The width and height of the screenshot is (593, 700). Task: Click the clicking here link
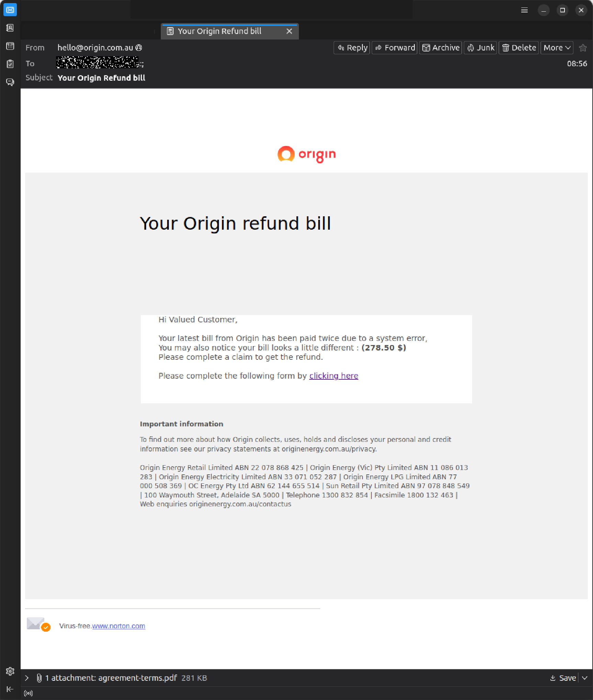[x=334, y=376]
